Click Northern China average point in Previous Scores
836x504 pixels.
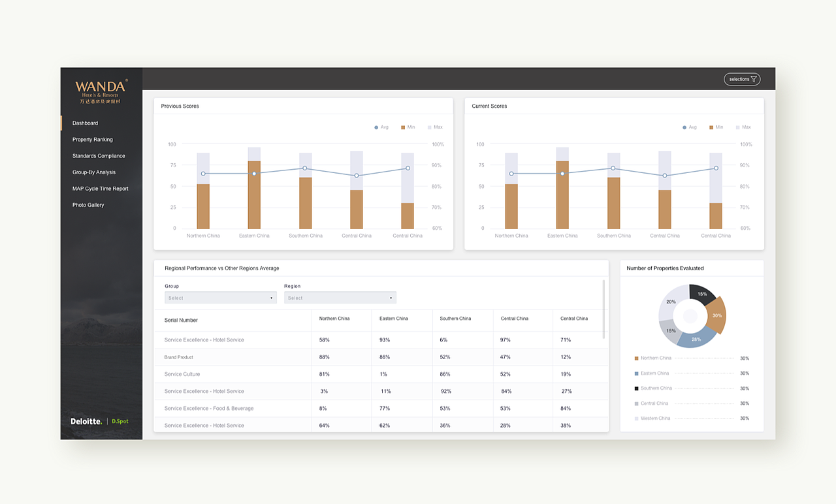tap(203, 174)
